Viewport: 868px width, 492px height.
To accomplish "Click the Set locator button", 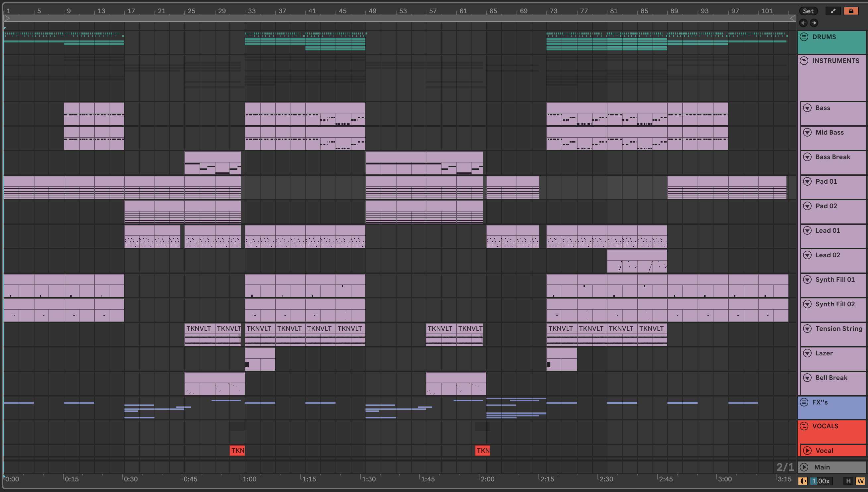I will (808, 11).
